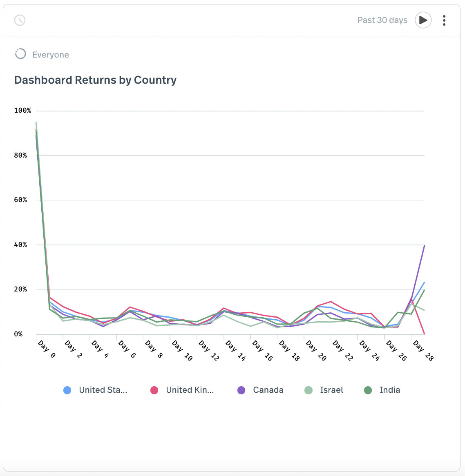
Task: Open the Past 30 days date range
Action: (382, 20)
